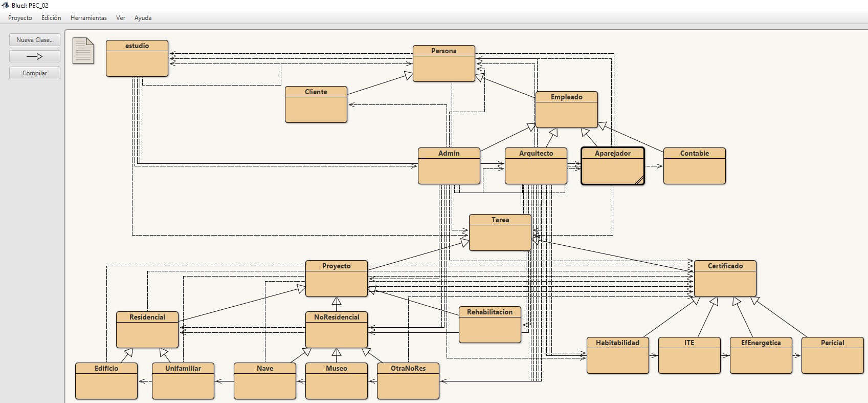The width and height of the screenshot is (868, 403).
Task: Select the Empleado class box
Action: [x=567, y=110]
